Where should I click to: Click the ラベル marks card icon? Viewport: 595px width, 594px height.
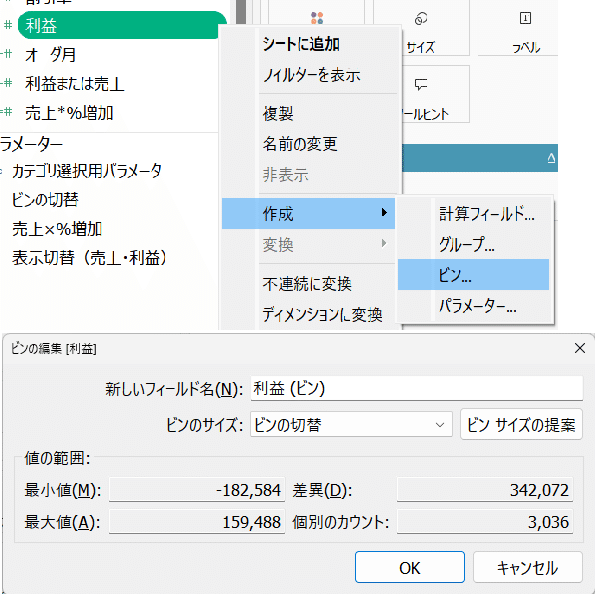click(525, 18)
